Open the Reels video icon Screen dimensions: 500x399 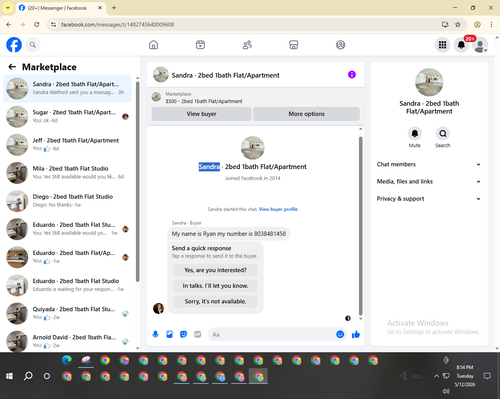(200, 45)
